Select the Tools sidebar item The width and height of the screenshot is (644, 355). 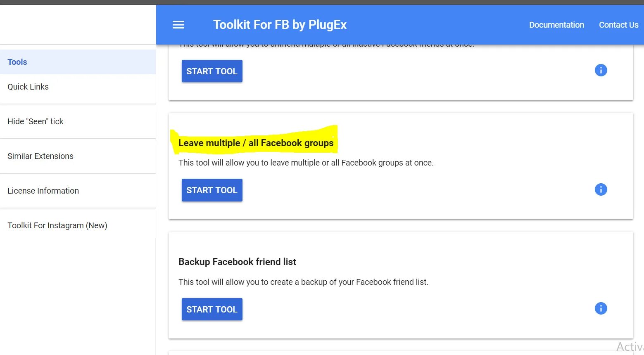[17, 62]
